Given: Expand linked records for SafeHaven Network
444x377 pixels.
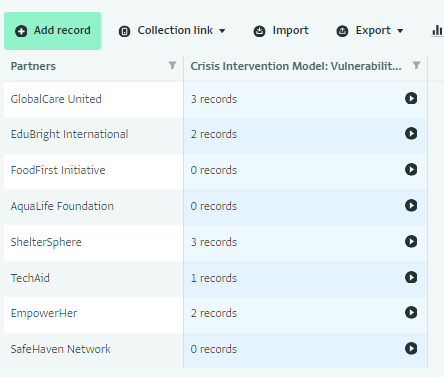Looking at the screenshot, I should [x=411, y=348].
